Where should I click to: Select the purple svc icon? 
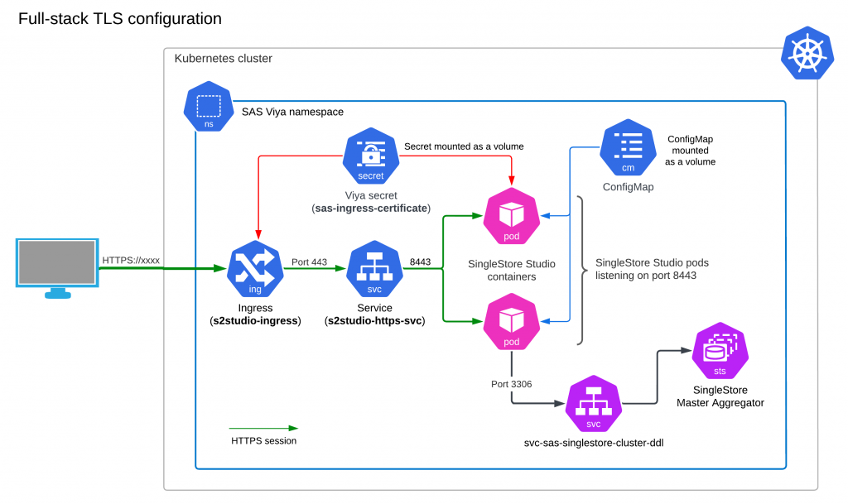coord(593,404)
